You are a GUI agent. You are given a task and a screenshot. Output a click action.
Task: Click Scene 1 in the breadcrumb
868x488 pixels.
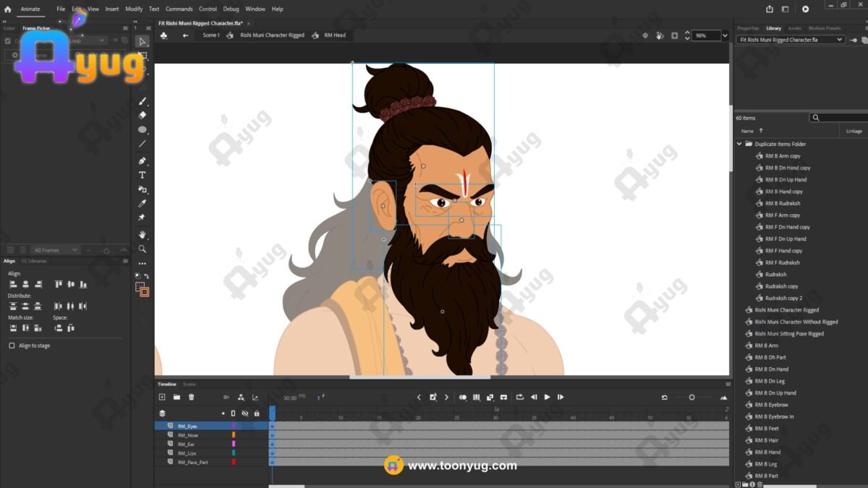tap(210, 35)
